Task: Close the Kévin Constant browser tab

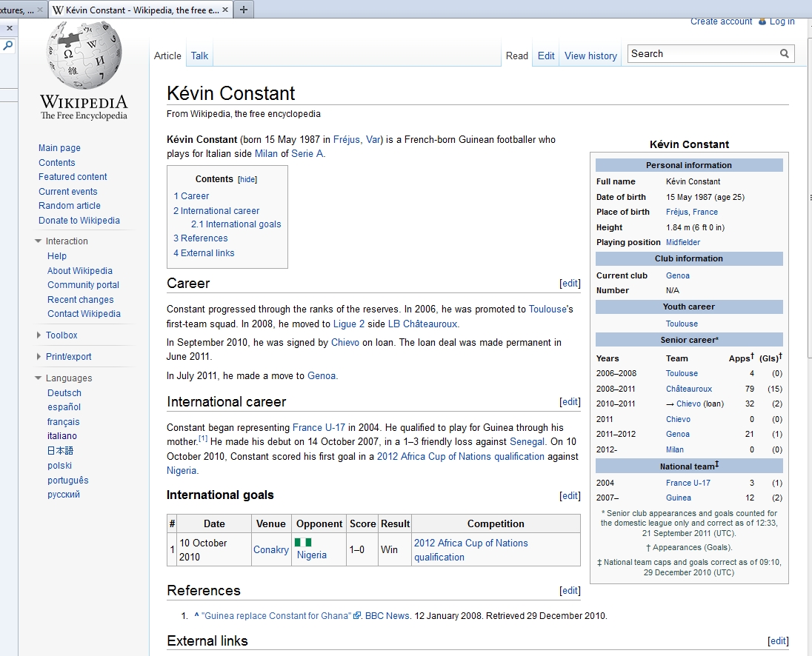Action: 225,10
